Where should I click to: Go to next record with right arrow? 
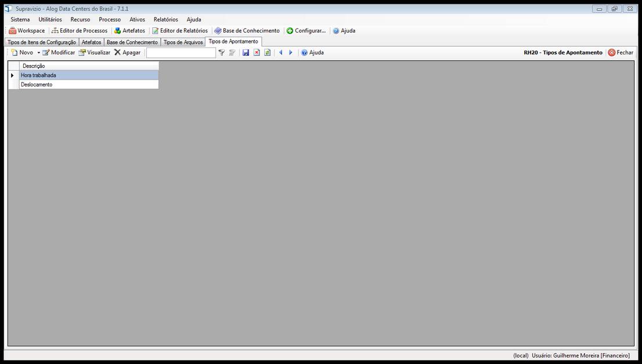click(x=291, y=52)
